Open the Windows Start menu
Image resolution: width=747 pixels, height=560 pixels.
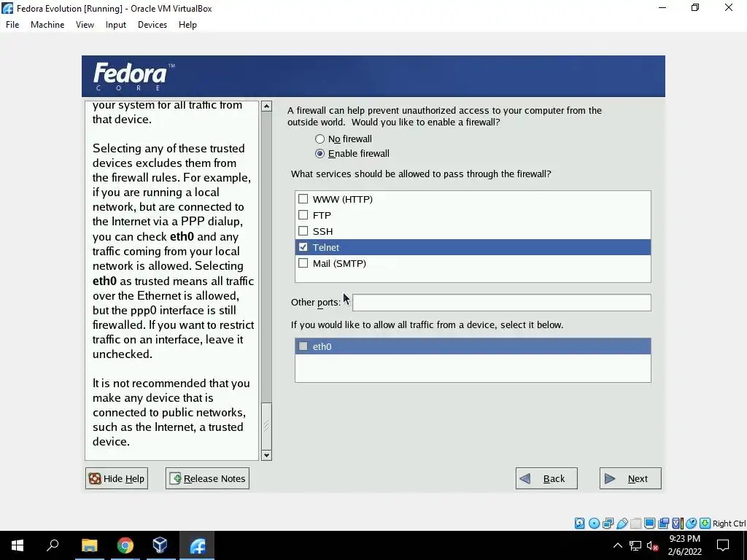point(18,545)
